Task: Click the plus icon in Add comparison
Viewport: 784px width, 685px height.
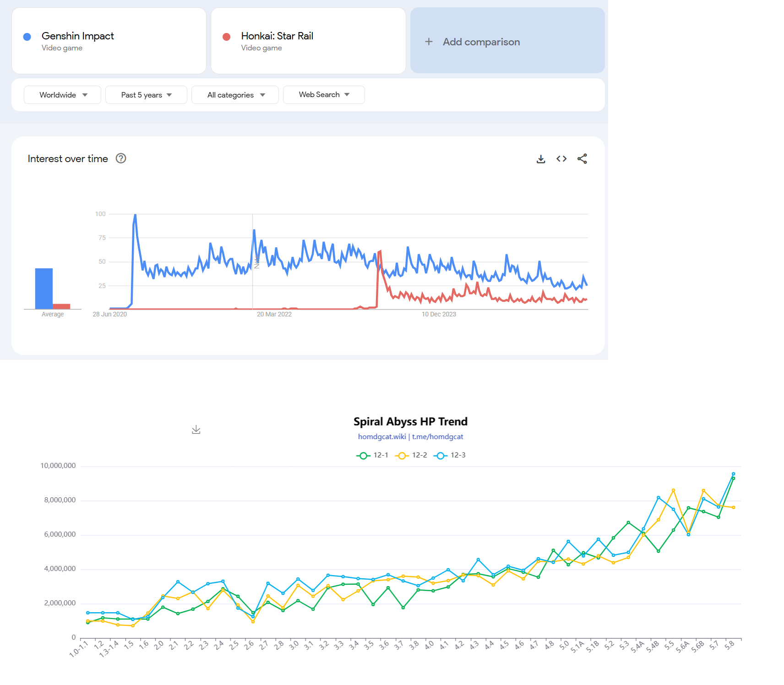Action: pyautogui.click(x=429, y=42)
